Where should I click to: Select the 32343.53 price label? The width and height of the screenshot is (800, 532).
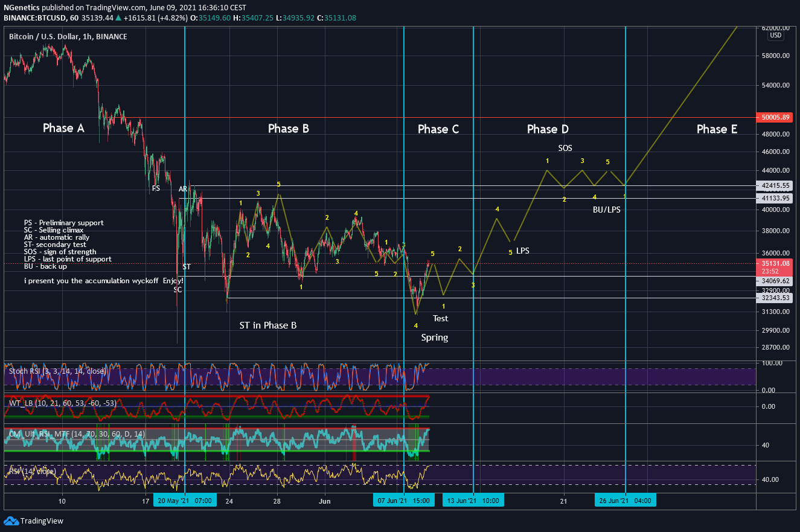(x=773, y=298)
